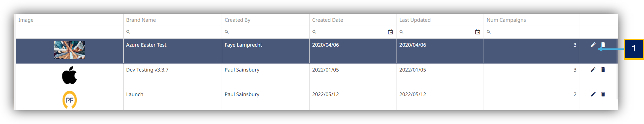Viewport: 644px width, 124px height.
Task: Select the Azure Easter Test team photo thumbnail
Action: pyautogui.click(x=69, y=50)
